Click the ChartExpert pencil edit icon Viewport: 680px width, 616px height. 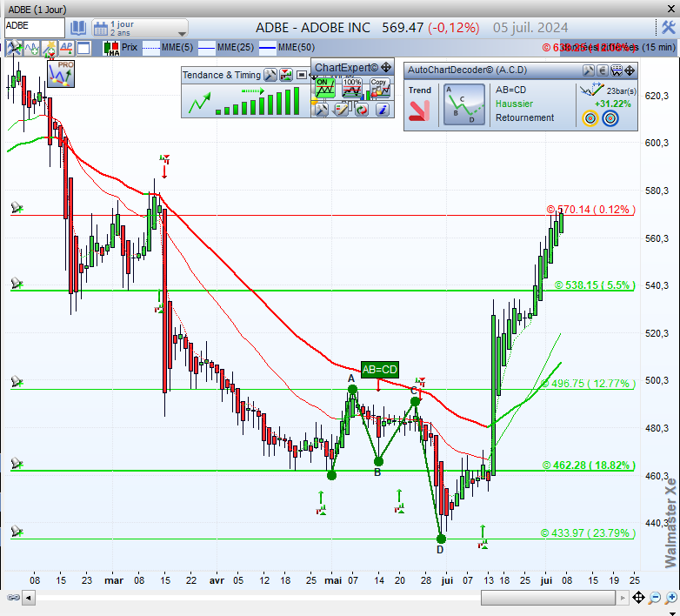pyautogui.click(x=341, y=110)
